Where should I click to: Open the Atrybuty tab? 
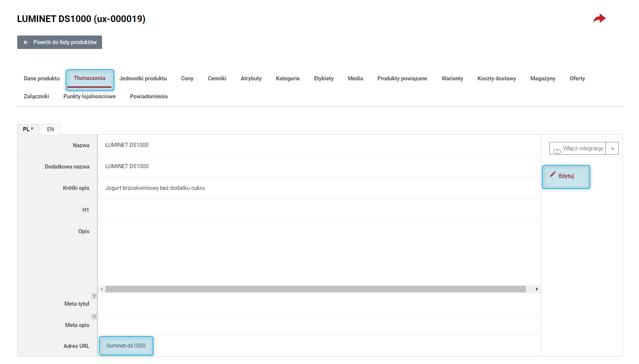[251, 78]
